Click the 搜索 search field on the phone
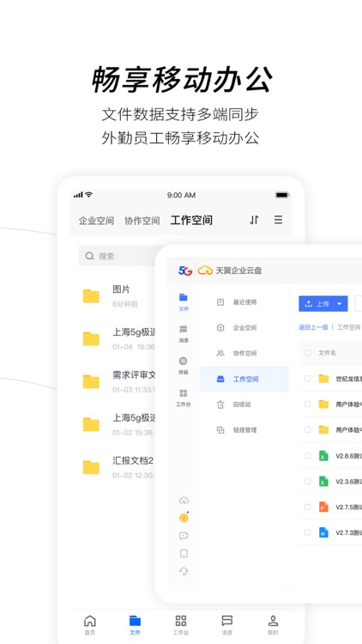362x644 pixels. (117, 256)
